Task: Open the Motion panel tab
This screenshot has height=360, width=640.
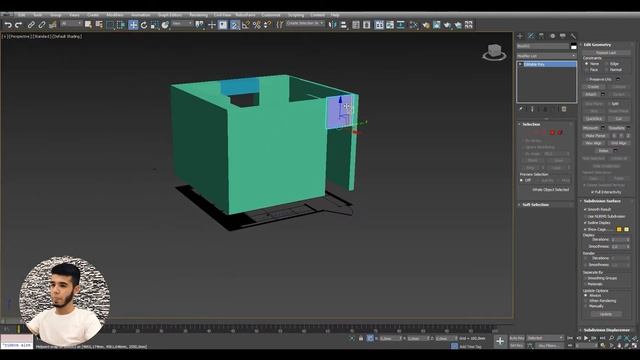Action: pyautogui.click(x=552, y=36)
